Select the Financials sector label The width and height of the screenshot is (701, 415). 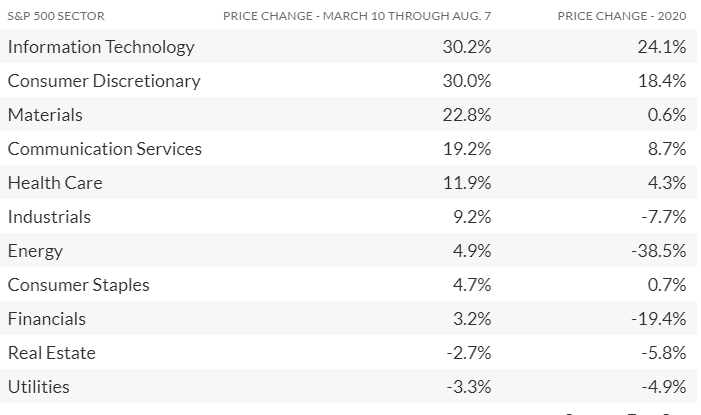(47, 319)
